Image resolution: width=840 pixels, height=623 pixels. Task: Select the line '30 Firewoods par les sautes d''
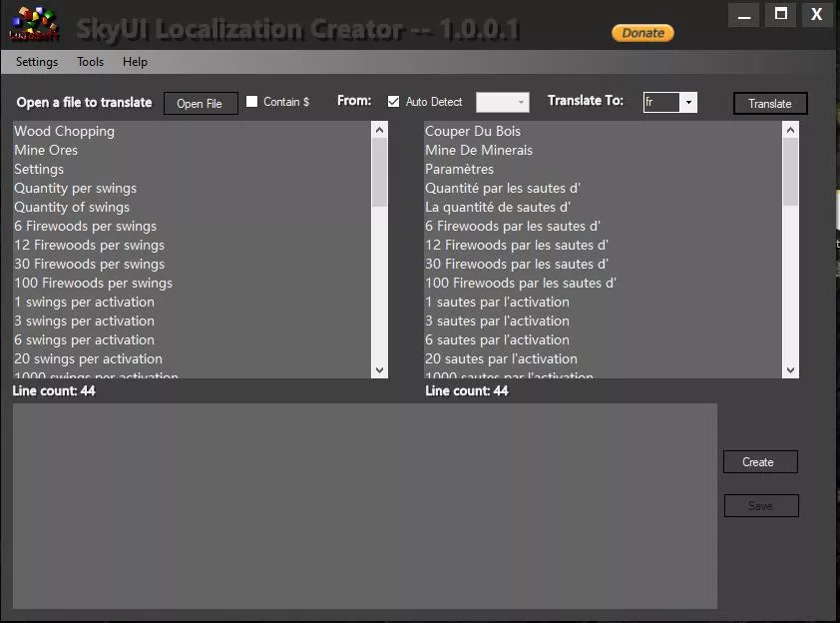[517, 265]
